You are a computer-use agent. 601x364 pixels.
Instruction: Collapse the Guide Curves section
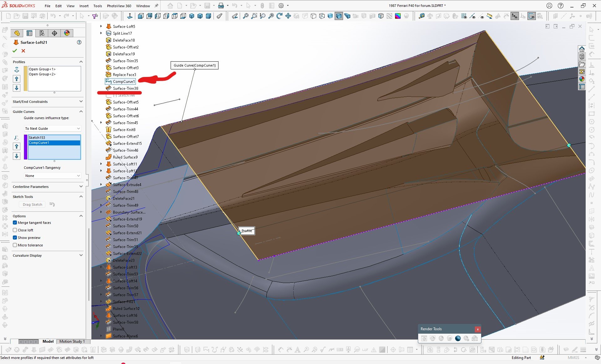pyautogui.click(x=81, y=112)
